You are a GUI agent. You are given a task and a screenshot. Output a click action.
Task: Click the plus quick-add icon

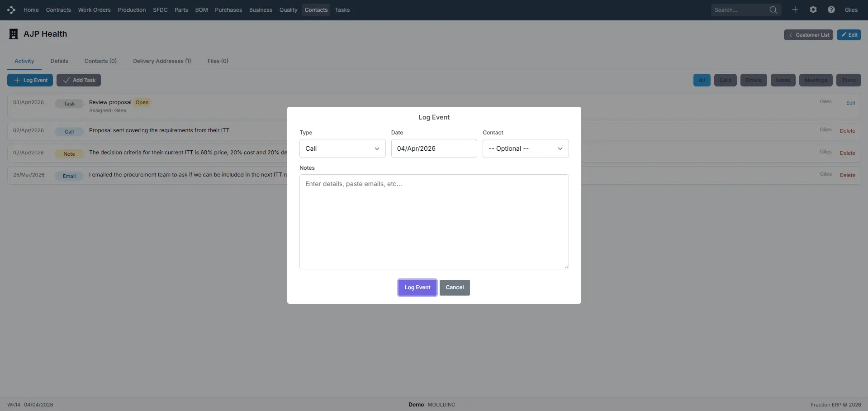[x=795, y=10]
